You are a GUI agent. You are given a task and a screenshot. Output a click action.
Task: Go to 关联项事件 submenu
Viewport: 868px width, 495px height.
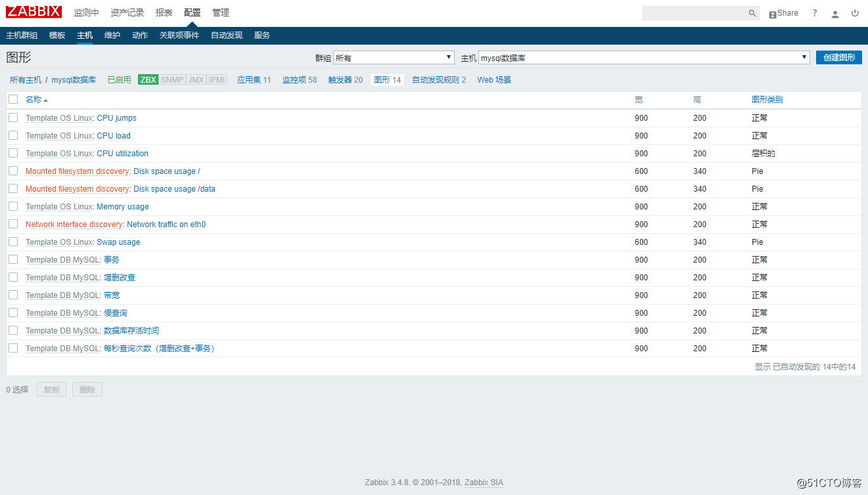pos(179,35)
